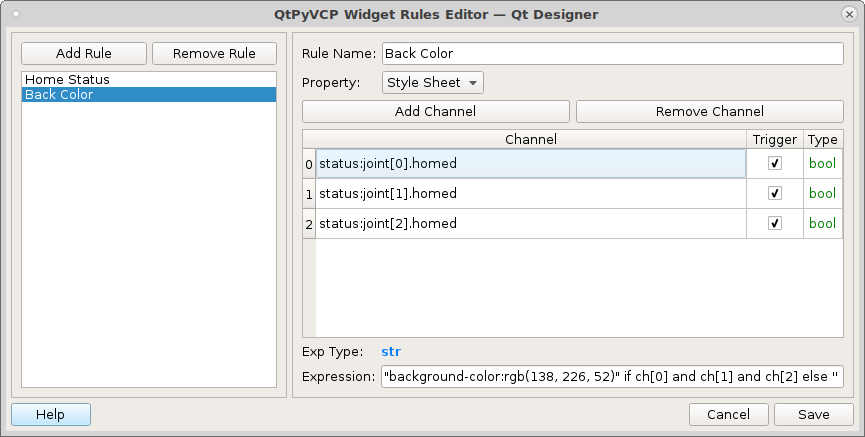Viewport: 865px width, 437px height.
Task: Select the Home Status rule
Action: coord(149,79)
